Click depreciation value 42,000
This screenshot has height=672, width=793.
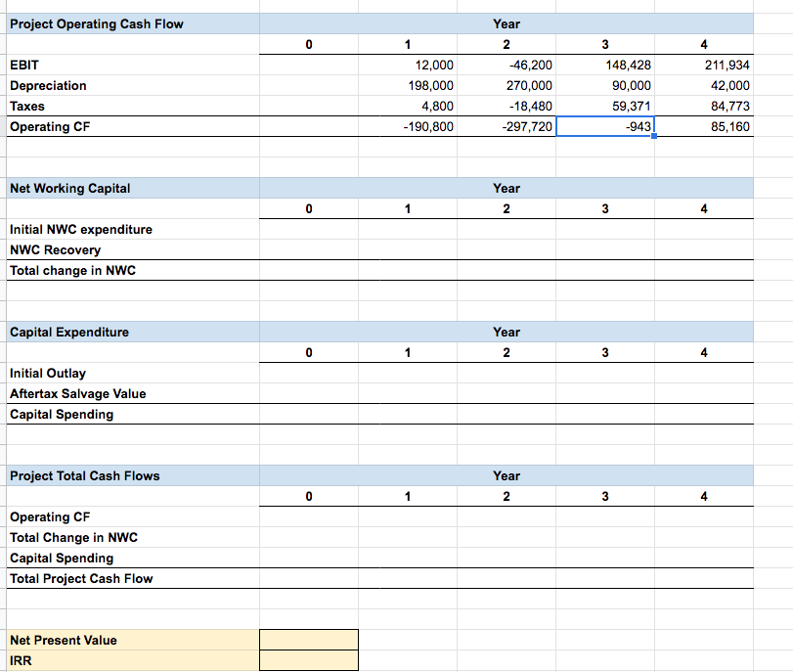point(729,85)
